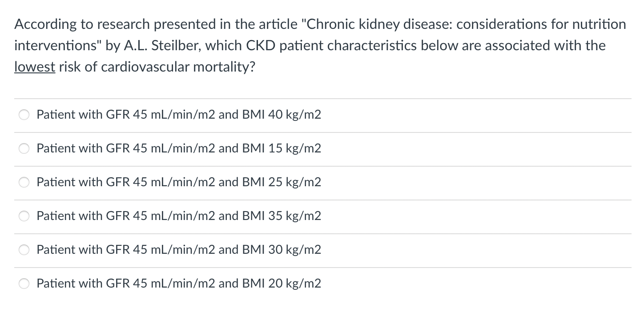Click the answer text ending in BMI 15 kg/m2
The width and height of the screenshot is (644, 312).
(x=178, y=148)
